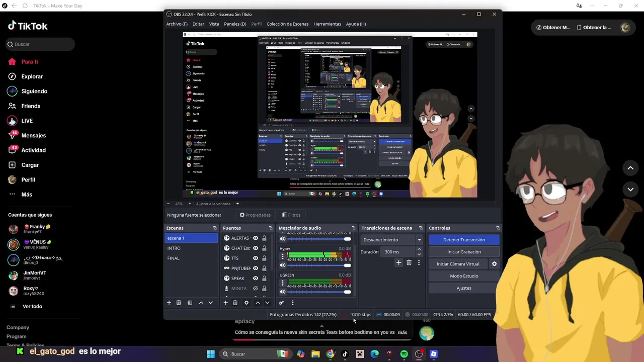Increase transition duration with up arrow

click(x=419, y=249)
